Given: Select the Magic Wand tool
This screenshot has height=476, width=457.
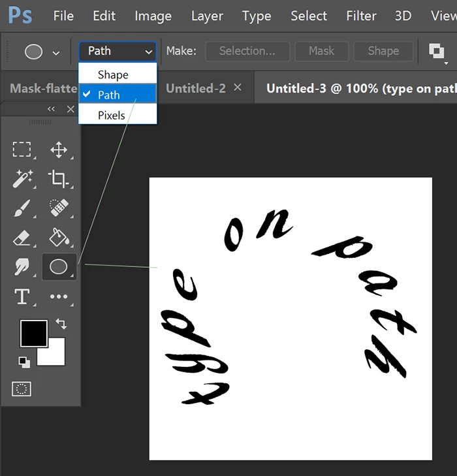Looking at the screenshot, I should pos(22,179).
